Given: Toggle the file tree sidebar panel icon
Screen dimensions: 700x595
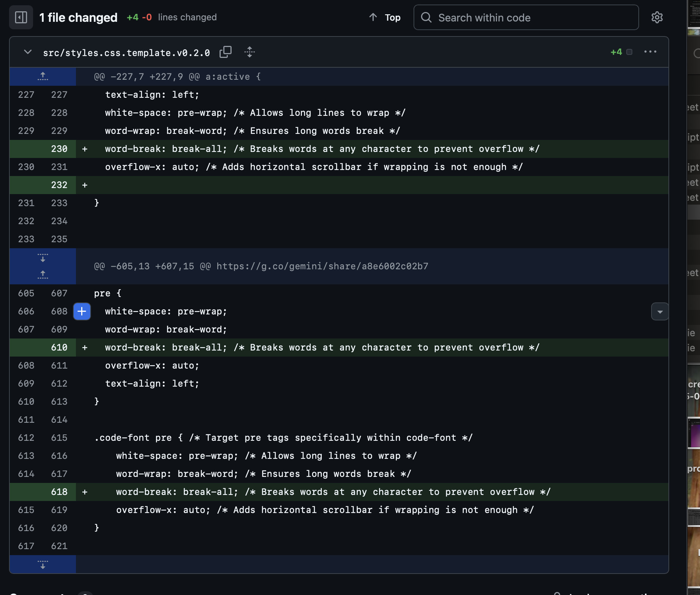Looking at the screenshot, I should tap(21, 17).
